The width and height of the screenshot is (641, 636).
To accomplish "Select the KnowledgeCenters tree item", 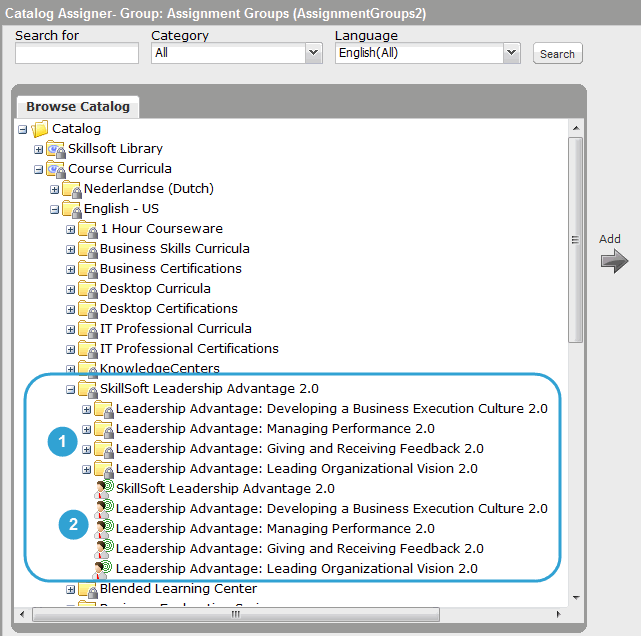I will coord(160,368).
